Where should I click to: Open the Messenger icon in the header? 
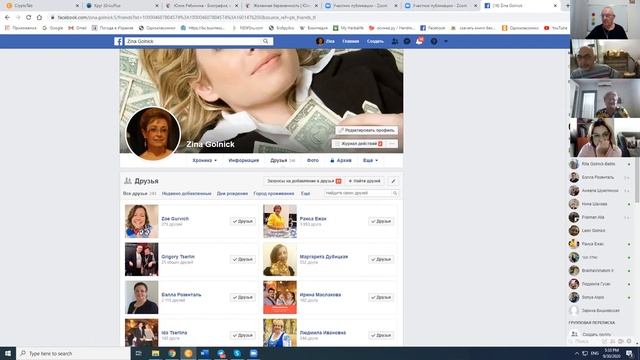(407, 41)
